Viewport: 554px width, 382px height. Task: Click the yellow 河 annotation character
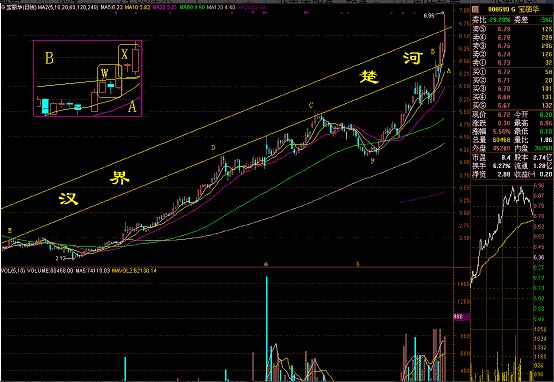(413, 58)
